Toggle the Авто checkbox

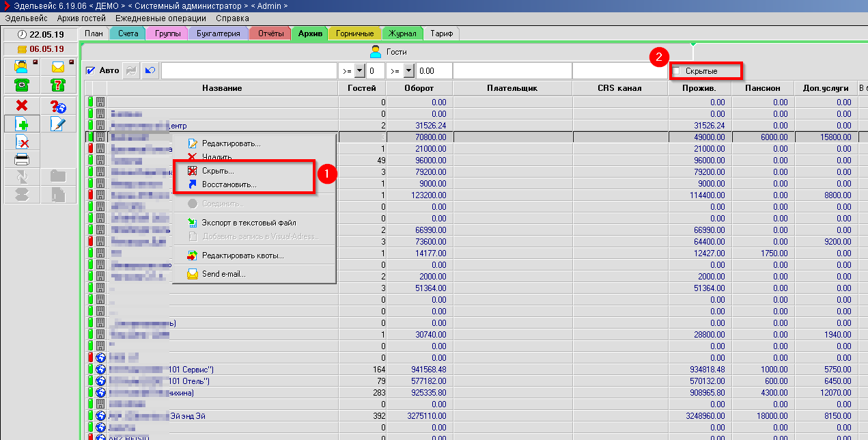(90, 70)
